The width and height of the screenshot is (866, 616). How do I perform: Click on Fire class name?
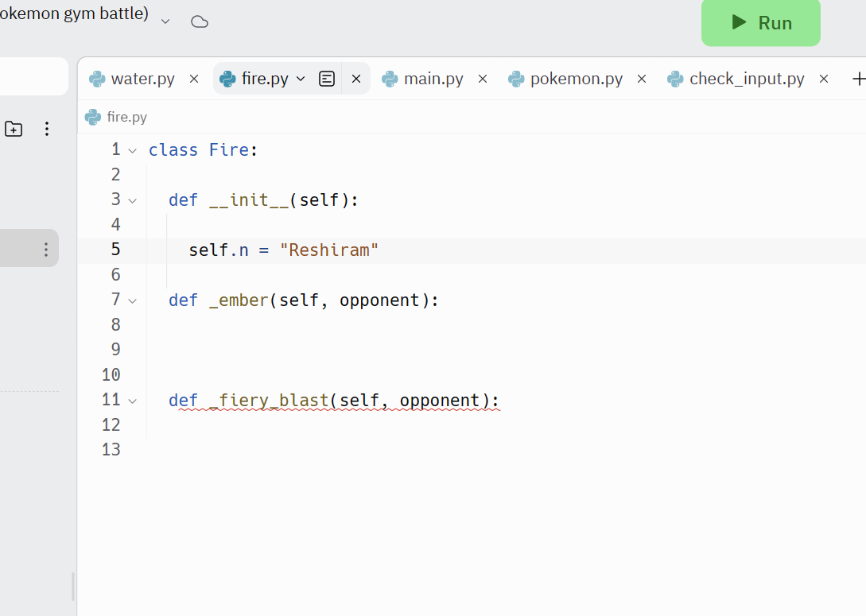[x=229, y=150]
